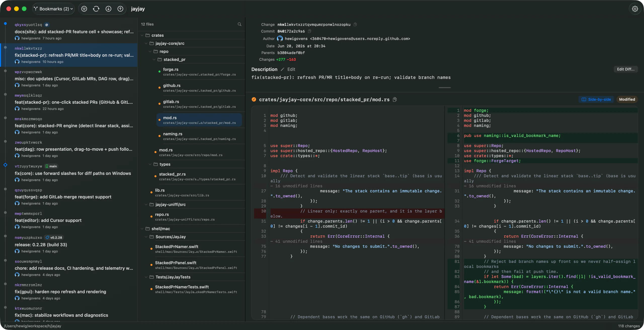644x330 pixels.
Task: Open settings via the gear icon
Action: (x=635, y=9)
